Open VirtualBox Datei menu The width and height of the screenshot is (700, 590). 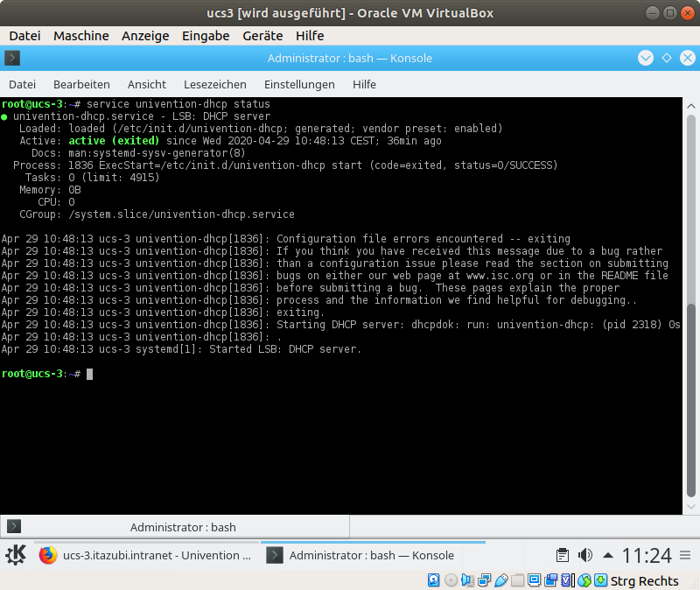point(24,36)
